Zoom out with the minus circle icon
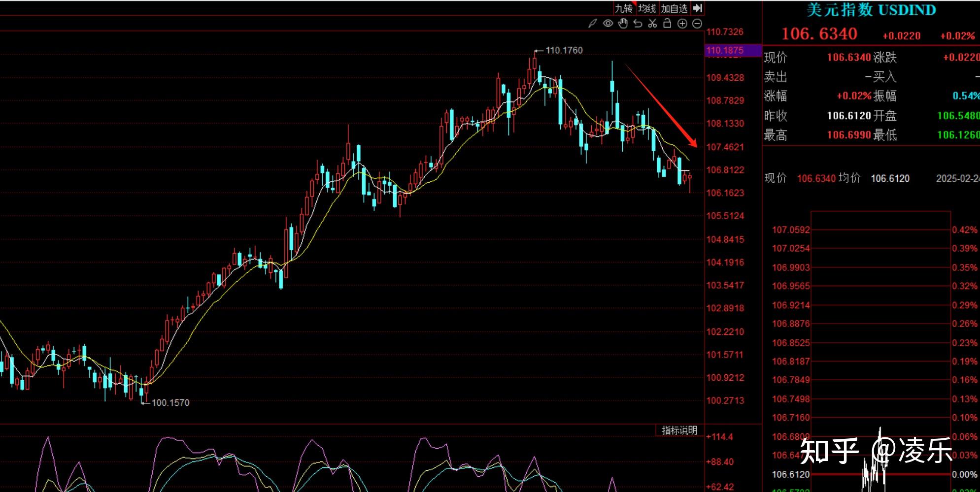This screenshot has width=980, height=492. (x=697, y=24)
